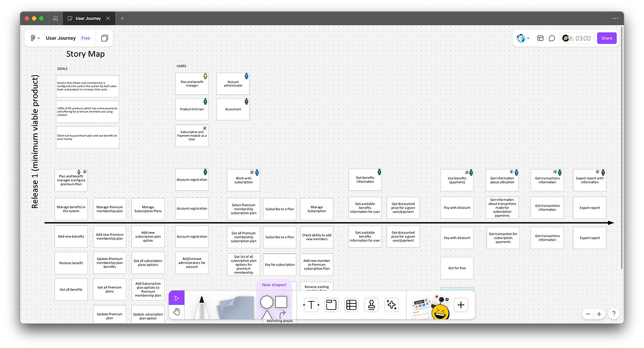
Task: Select the Stamp tool
Action: pos(371,305)
